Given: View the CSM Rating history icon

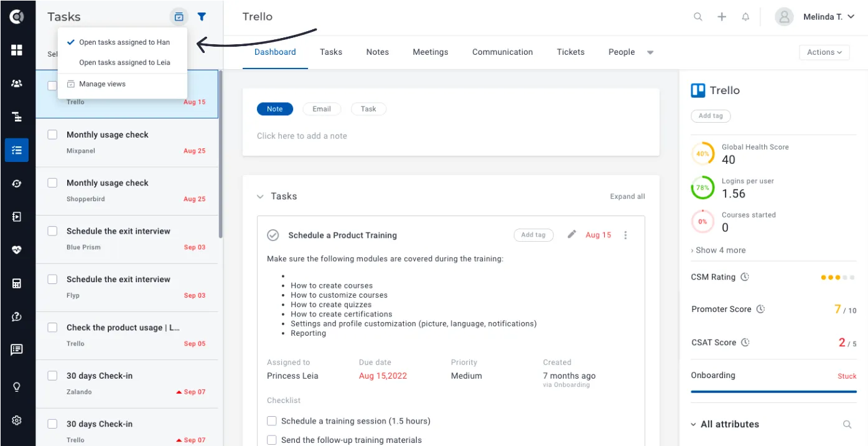Looking at the screenshot, I should (x=745, y=277).
